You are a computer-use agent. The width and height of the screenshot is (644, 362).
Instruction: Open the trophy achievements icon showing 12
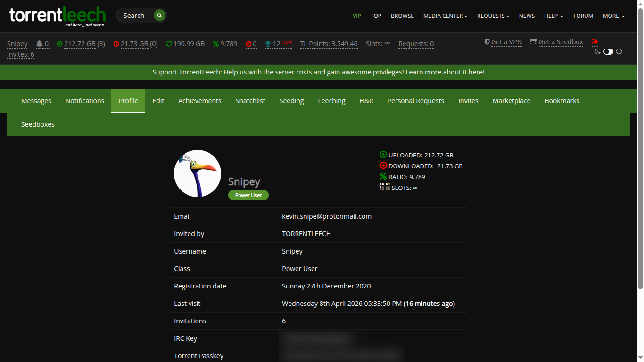[268, 44]
